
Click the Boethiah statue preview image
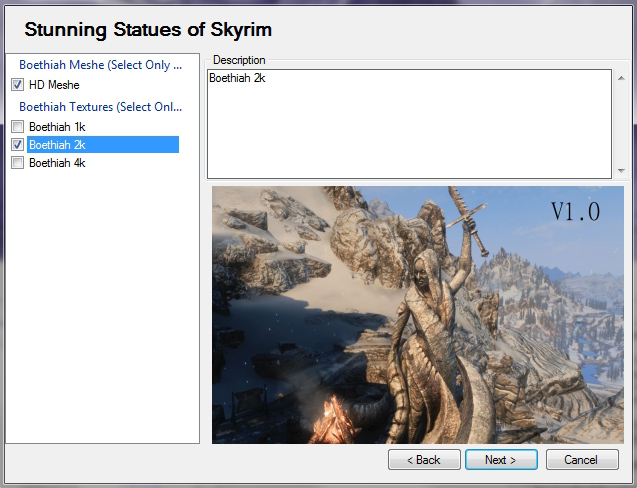(418, 315)
